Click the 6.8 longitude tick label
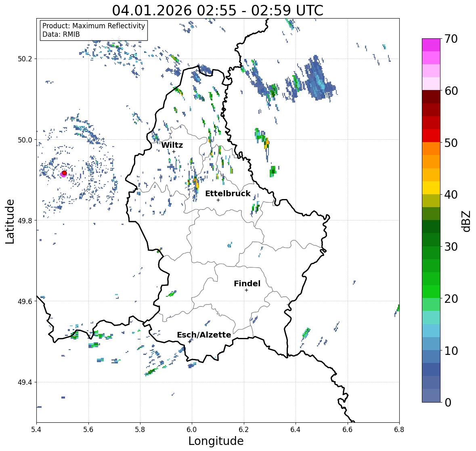The image size is (476, 451). [x=399, y=430]
